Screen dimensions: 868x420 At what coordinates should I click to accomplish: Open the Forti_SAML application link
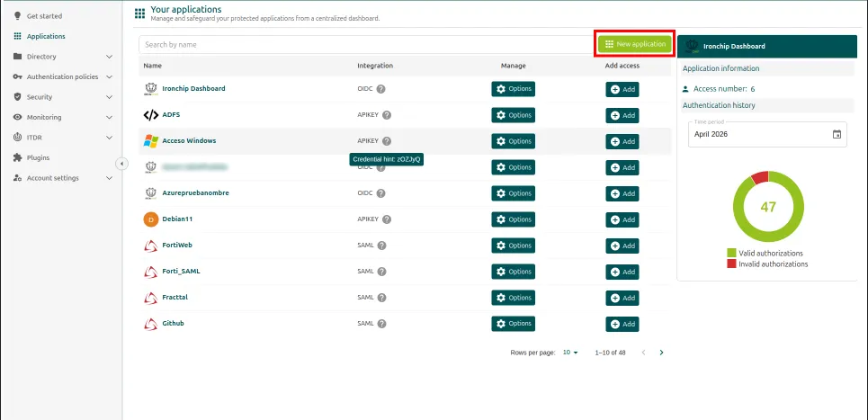click(181, 272)
